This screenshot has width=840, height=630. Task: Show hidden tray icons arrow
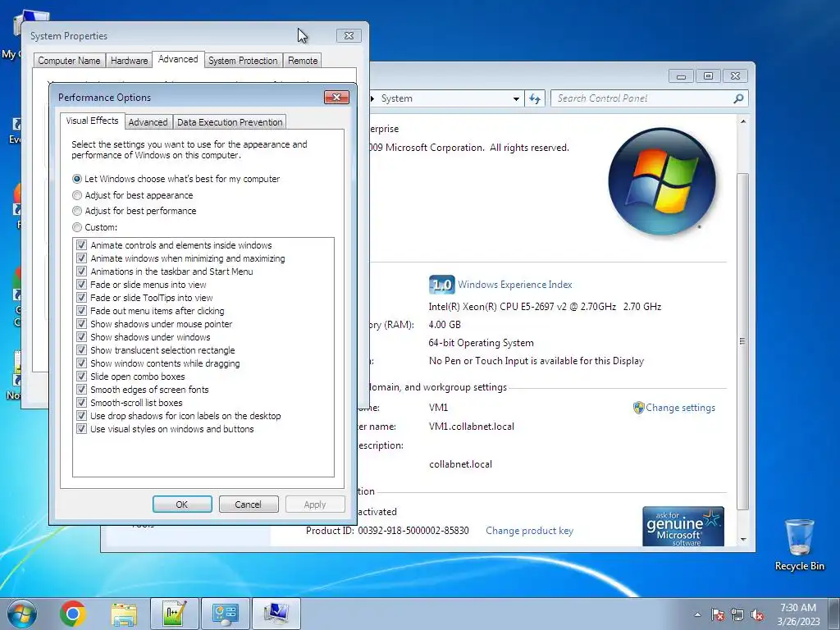click(x=697, y=614)
